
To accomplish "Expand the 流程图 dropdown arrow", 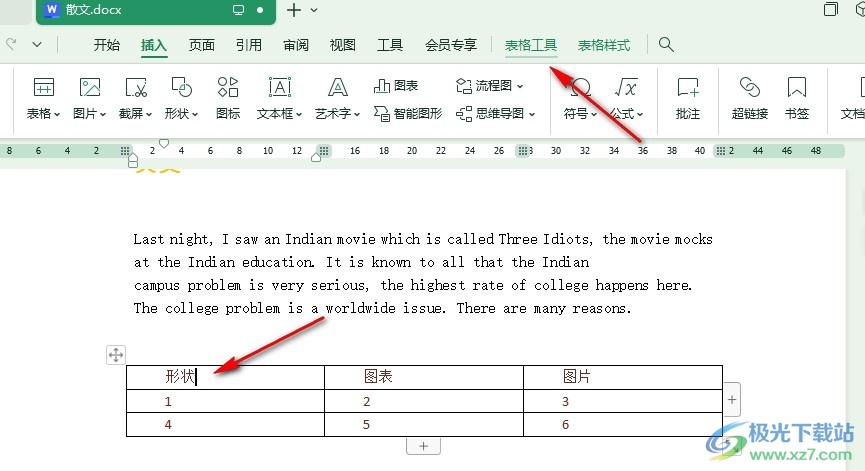I will (520, 86).
